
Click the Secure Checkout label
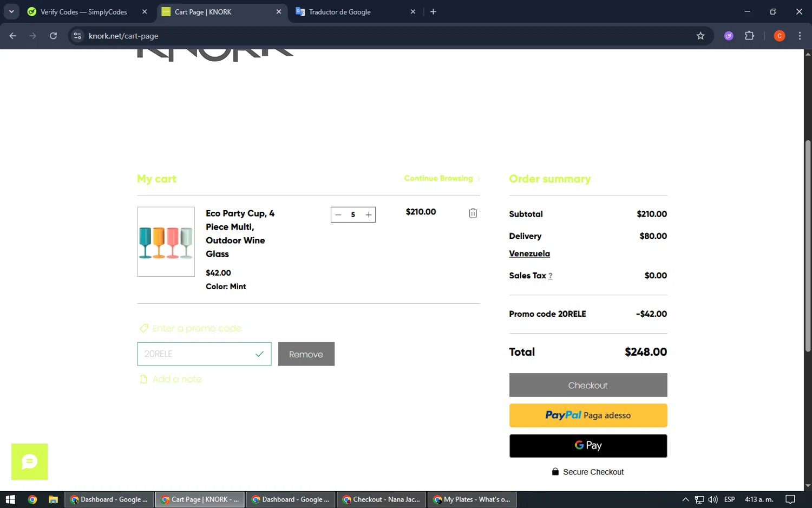[x=593, y=472]
